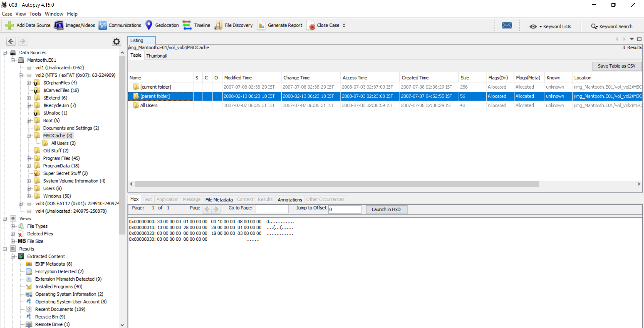Open the Timeline tool icon
Screen dimensions: 644x328
[187, 25]
